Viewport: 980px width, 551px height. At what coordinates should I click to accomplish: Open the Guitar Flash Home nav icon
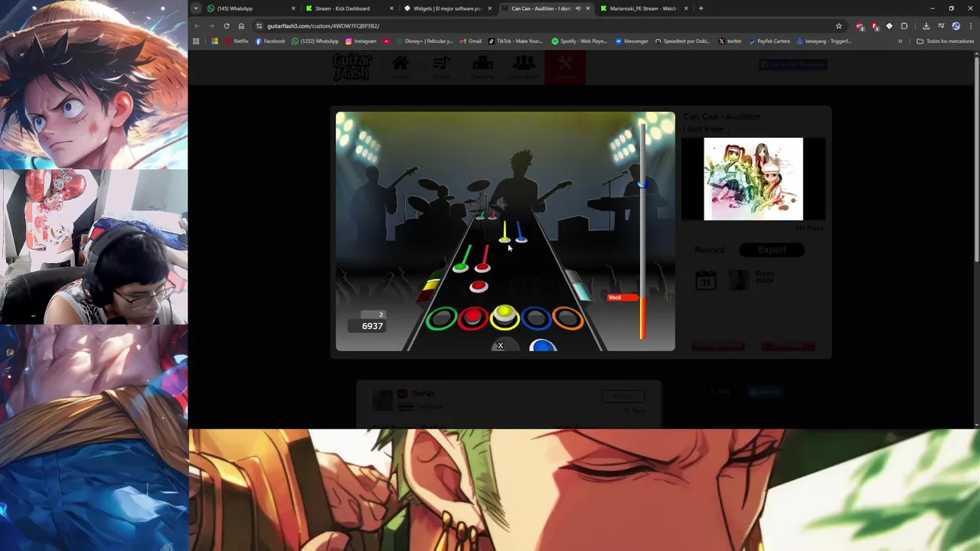coord(400,67)
